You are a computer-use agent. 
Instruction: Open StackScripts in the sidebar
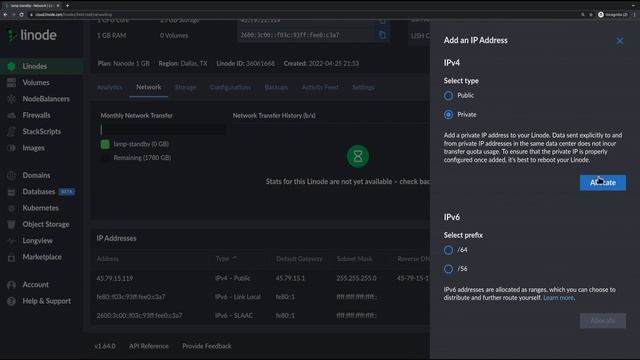point(41,131)
